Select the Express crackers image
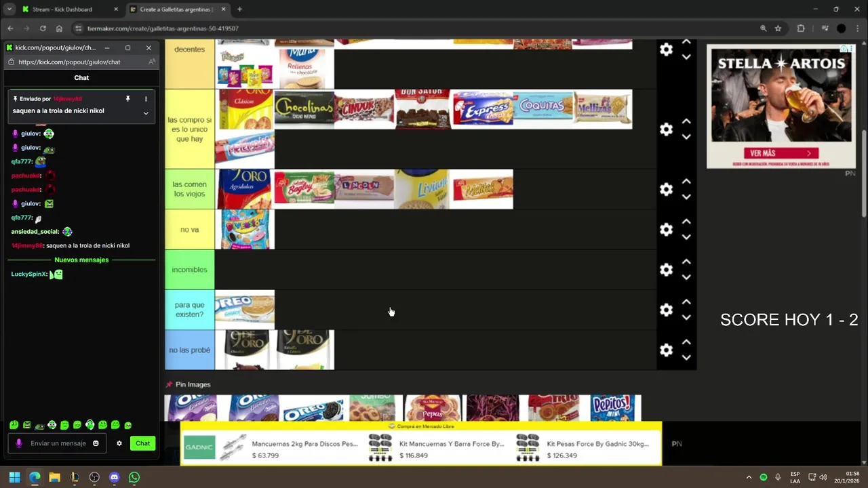Viewport: 868px width, 488px height. 483,109
